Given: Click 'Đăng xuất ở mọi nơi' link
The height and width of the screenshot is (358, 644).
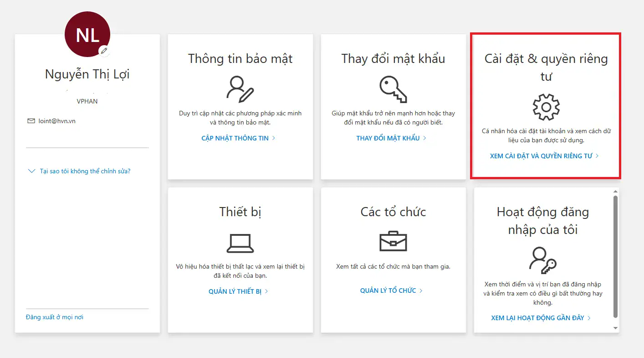Looking at the screenshot, I should pos(55,317).
